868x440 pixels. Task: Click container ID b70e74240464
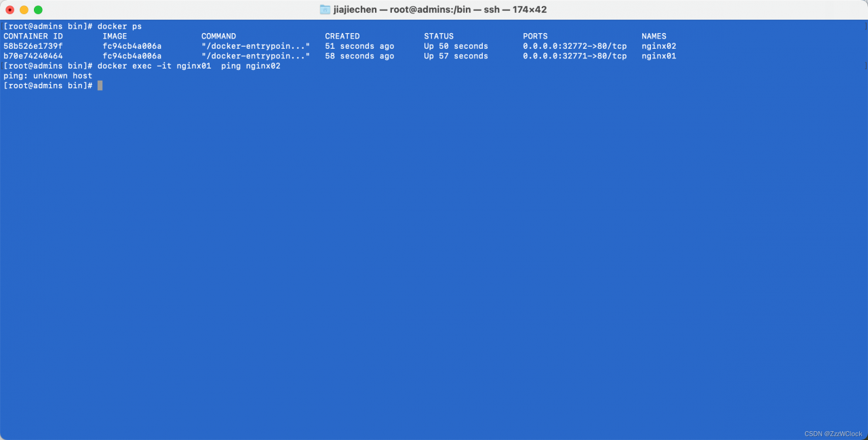click(33, 56)
